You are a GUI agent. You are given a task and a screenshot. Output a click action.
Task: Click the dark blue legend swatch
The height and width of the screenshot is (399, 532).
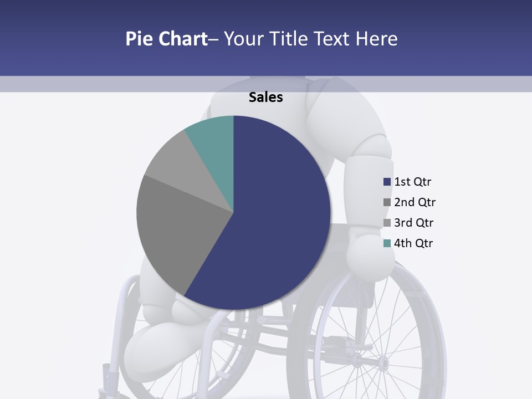pos(387,182)
